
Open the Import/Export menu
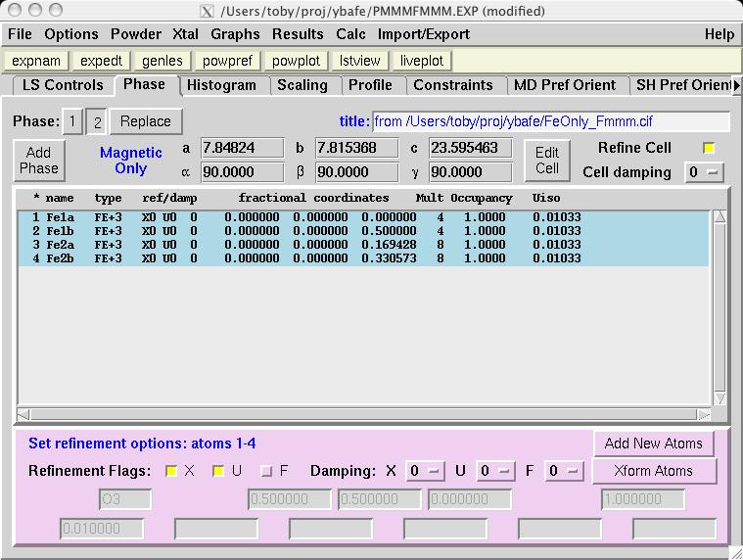click(424, 34)
